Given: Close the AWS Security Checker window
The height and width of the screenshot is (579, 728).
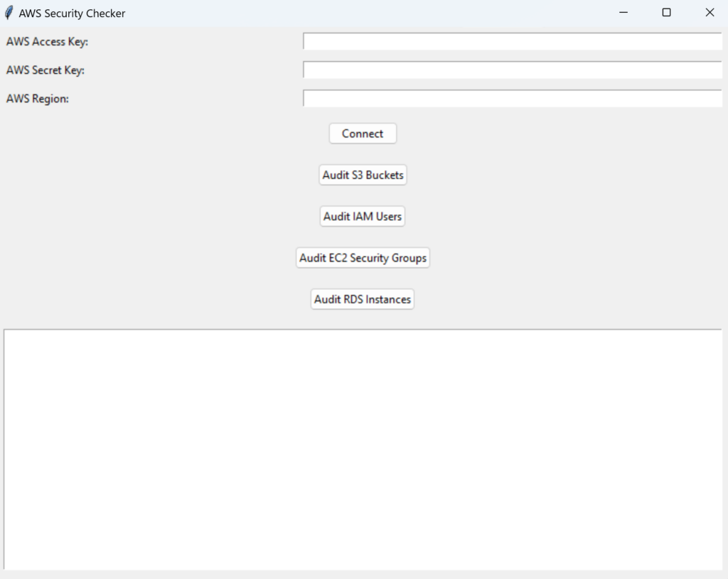Looking at the screenshot, I should pyautogui.click(x=710, y=13).
